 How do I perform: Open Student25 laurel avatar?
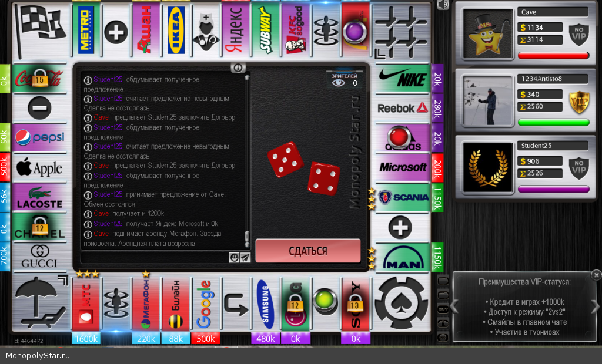(488, 167)
